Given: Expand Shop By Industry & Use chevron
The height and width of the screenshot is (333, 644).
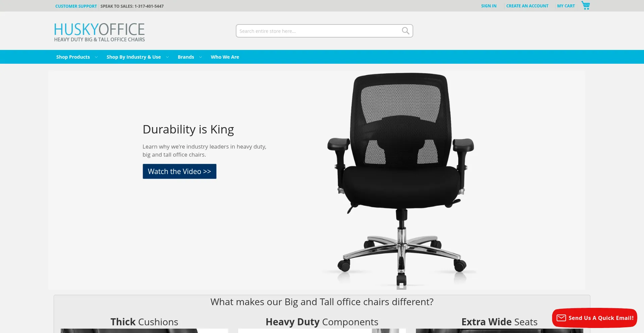Looking at the screenshot, I should pos(167,57).
